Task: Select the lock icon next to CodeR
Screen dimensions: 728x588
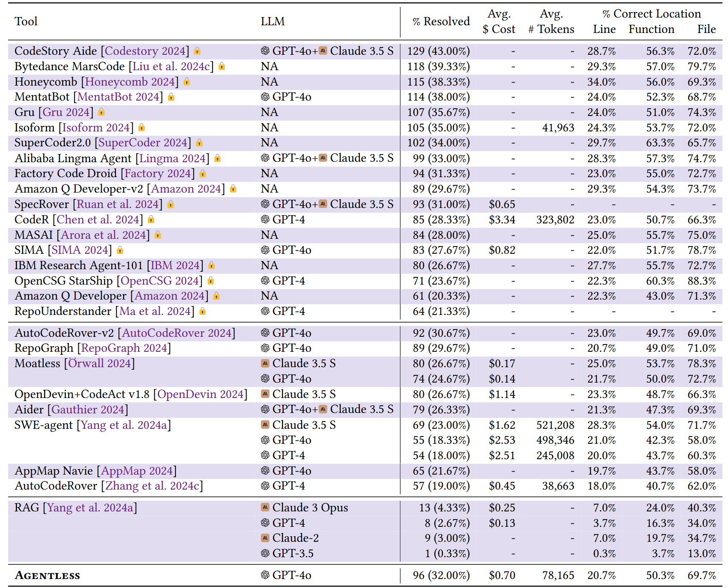Action: click(x=151, y=220)
